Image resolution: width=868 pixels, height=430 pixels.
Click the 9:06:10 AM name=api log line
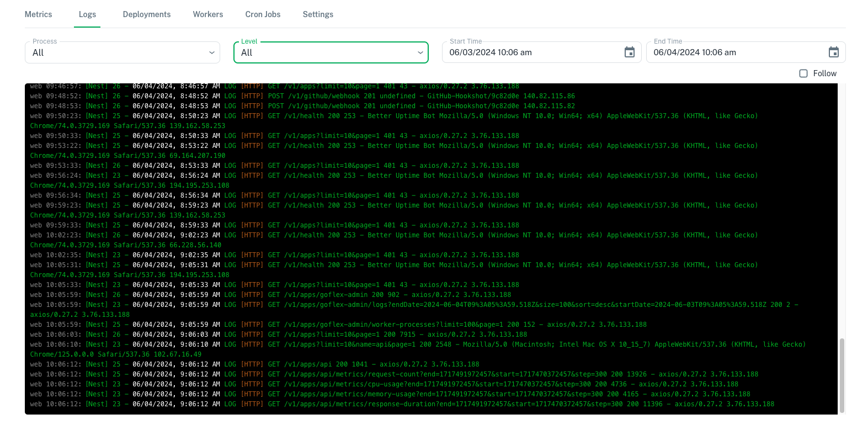418,349
